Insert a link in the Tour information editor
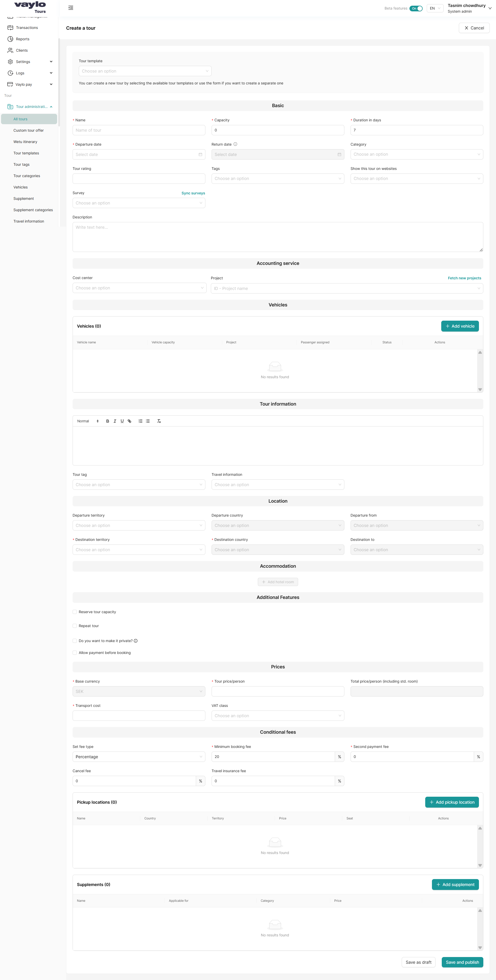This screenshot has height=980, width=496. (129, 421)
